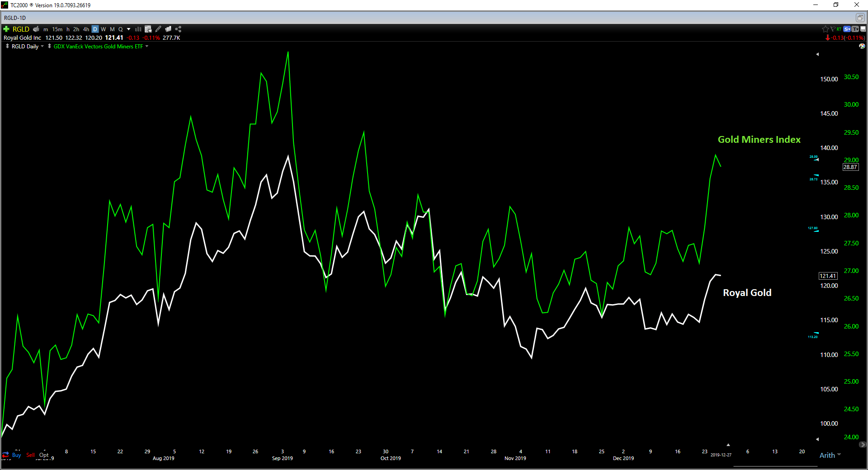Click the upper left-pointing scale arrow
Screen dimensions: 868x470
tap(817, 54)
